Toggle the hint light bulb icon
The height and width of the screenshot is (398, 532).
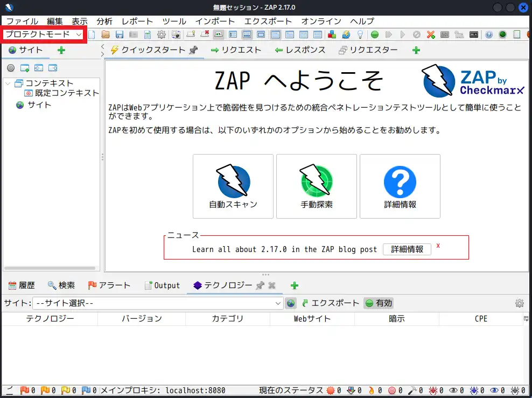click(360, 34)
